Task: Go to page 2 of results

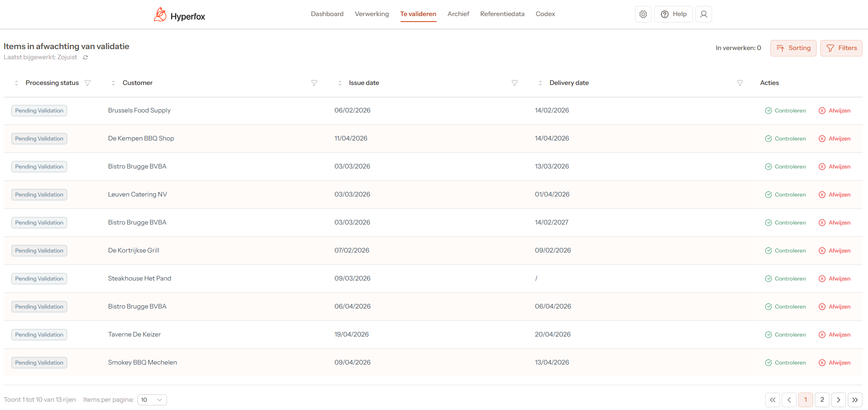Action: [x=822, y=400]
